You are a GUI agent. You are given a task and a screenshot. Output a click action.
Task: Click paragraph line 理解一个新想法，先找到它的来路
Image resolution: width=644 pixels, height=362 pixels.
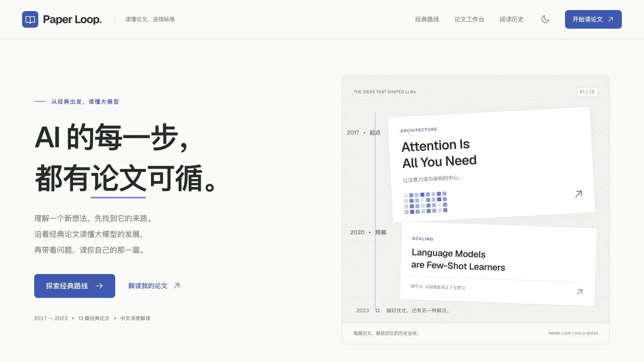click(x=93, y=218)
